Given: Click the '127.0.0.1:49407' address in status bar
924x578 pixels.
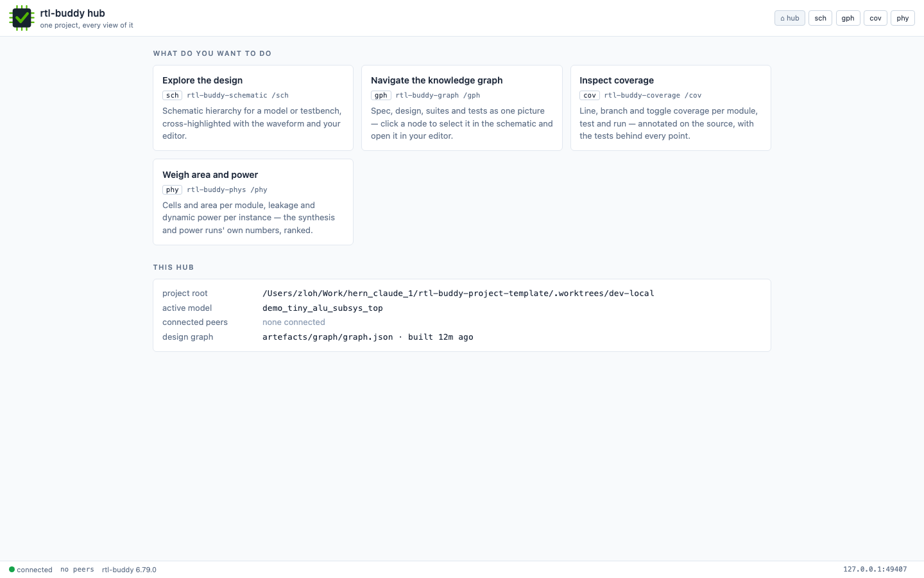Looking at the screenshot, I should pyautogui.click(x=875, y=570).
